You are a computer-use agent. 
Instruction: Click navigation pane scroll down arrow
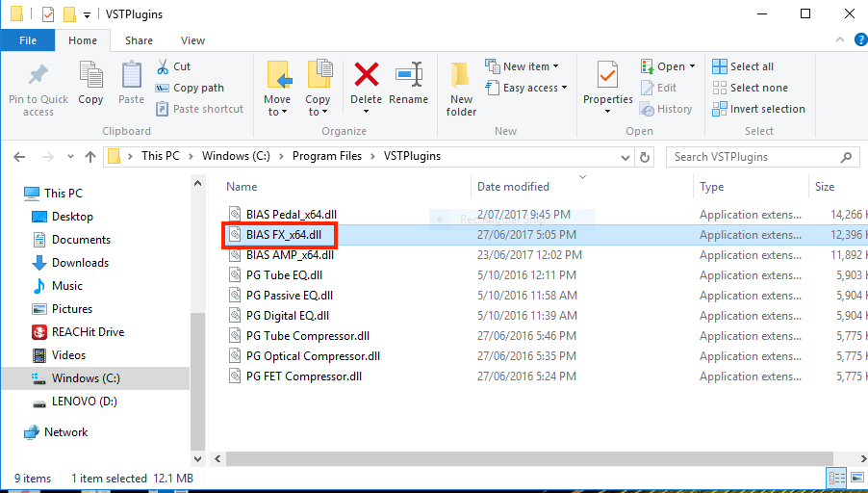[x=197, y=458]
